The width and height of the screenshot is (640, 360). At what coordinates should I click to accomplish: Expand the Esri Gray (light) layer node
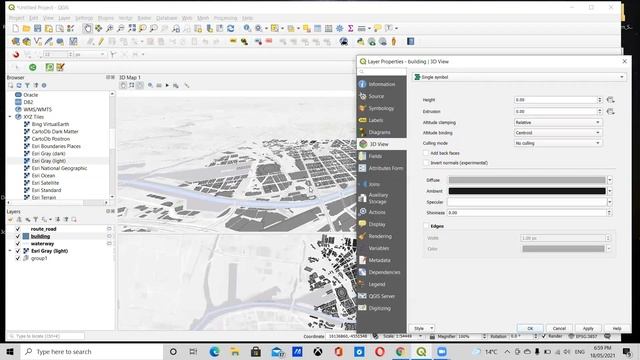click(10, 251)
